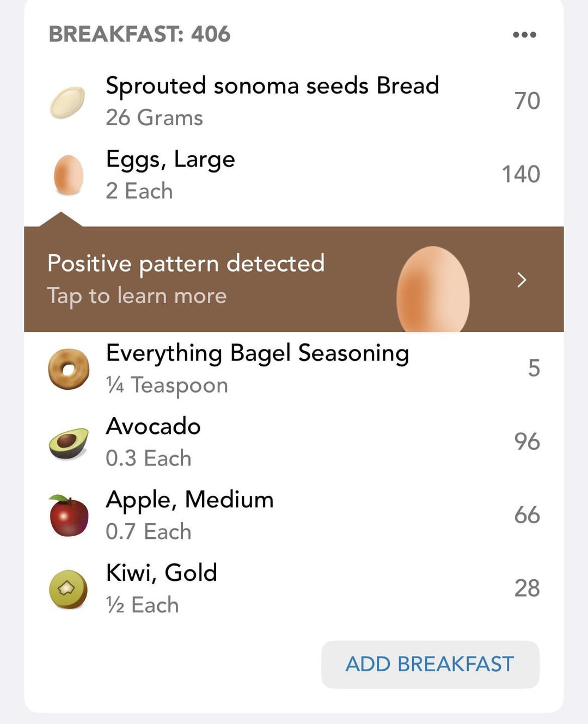Click the Add Breakfast button

coord(430,664)
